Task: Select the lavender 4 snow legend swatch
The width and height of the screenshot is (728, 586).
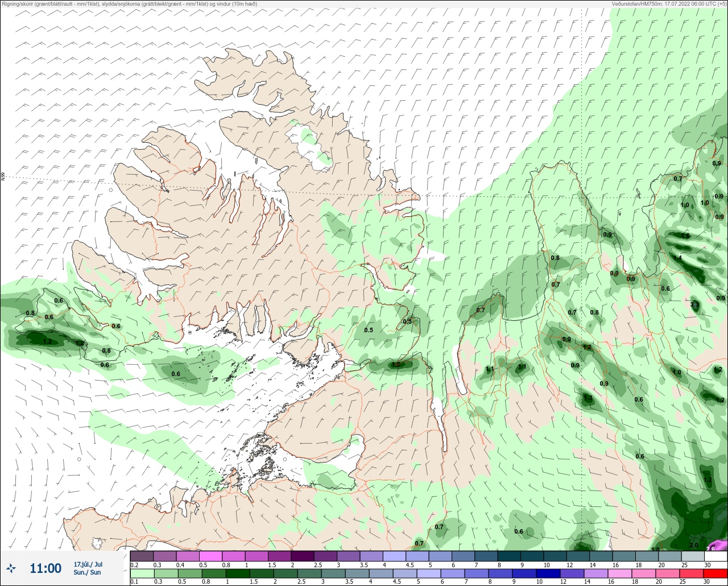Action: (x=394, y=556)
